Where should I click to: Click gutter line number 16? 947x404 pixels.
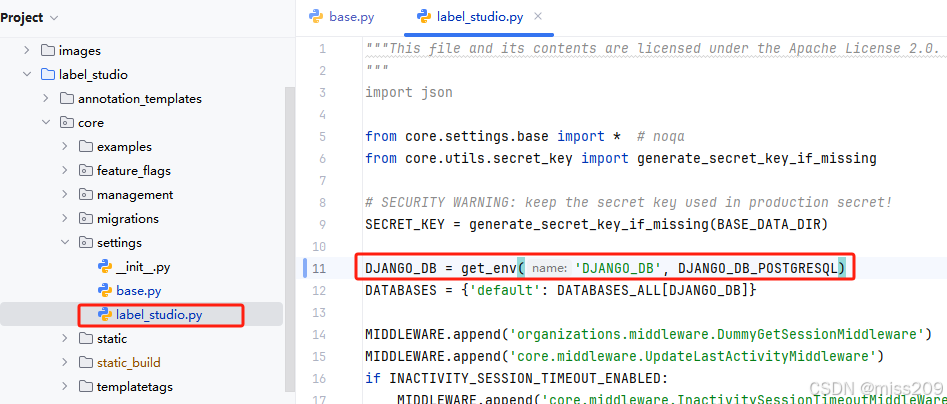point(319,379)
